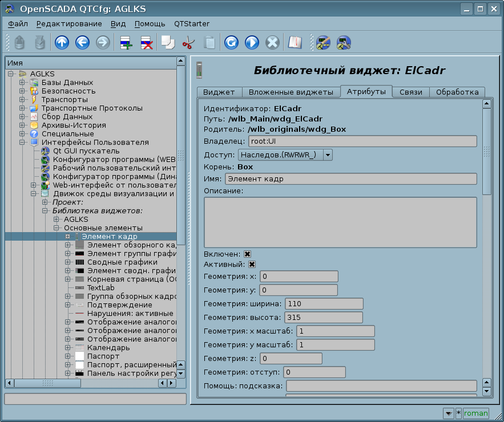504x422 pixels.
Task: Select Календарь in the widget tree
Action: [x=108, y=347]
